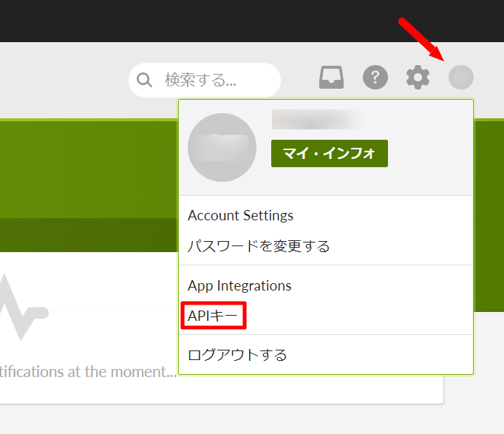Click the search magnifier icon
The image size is (504, 434).
(144, 80)
